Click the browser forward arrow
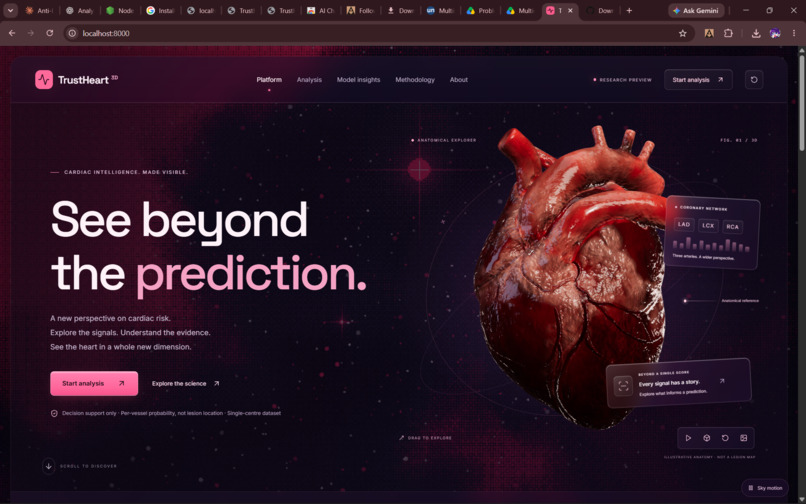The height and width of the screenshot is (504, 806). (x=31, y=33)
